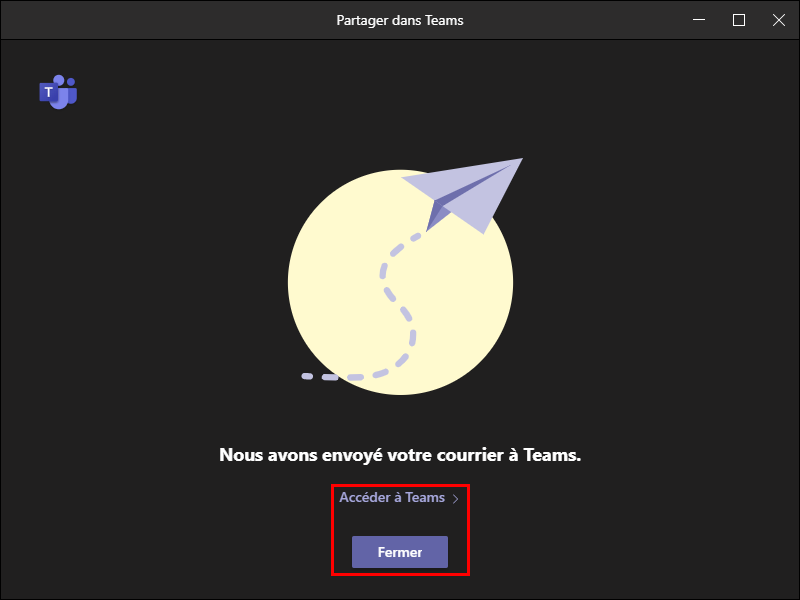Click the Fermer button
The width and height of the screenshot is (800, 600).
[x=399, y=552]
